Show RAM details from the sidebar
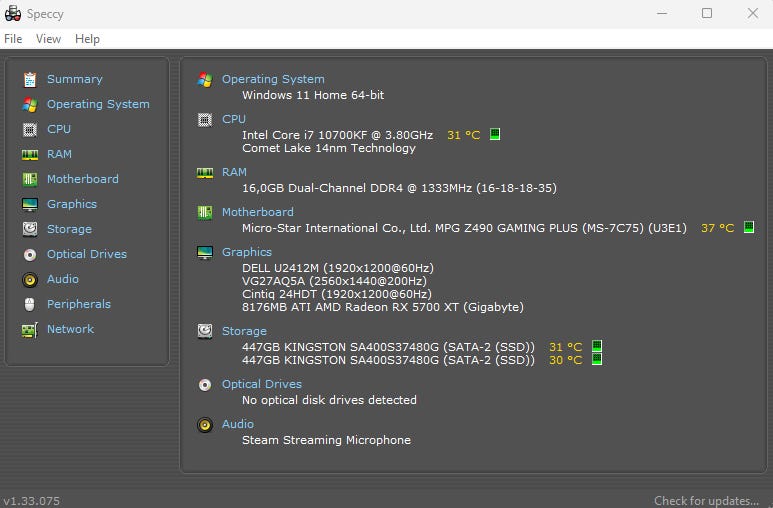773x508 pixels. [x=59, y=154]
